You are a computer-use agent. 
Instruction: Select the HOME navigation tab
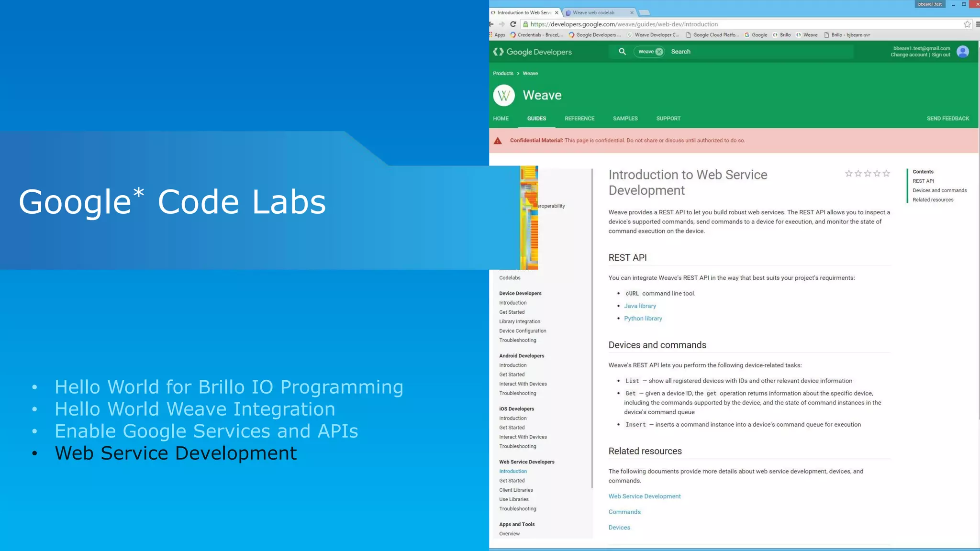pos(501,119)
